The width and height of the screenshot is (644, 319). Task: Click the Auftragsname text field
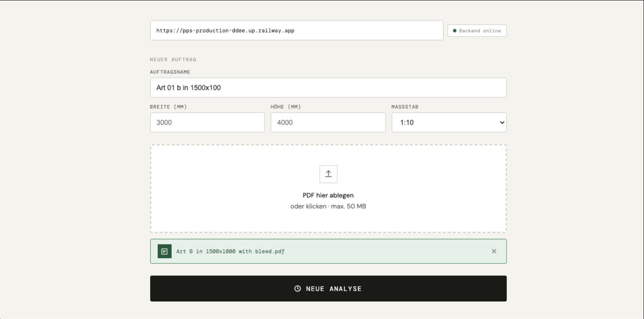[x=328, y=87]
